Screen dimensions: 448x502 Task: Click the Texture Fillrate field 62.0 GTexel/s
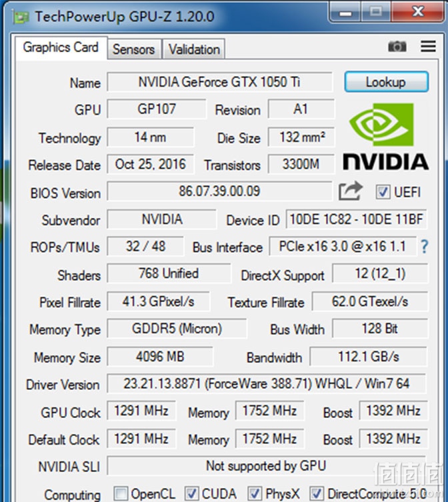[x=370, y=301]
